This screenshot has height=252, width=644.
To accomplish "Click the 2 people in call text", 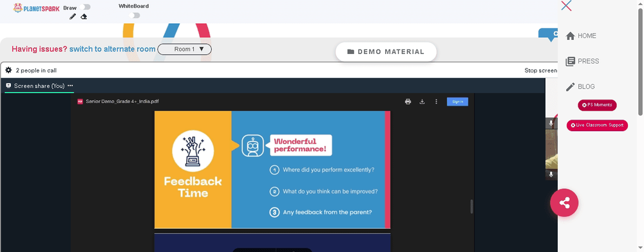I will [36, 71].
